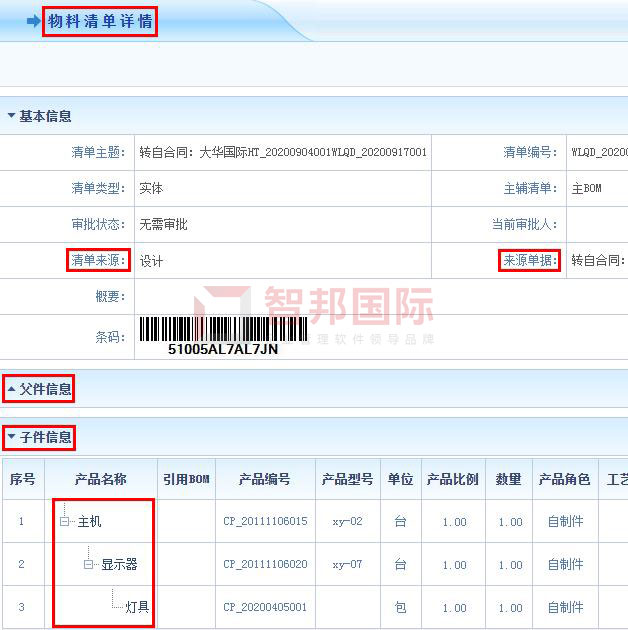Click the 条码 label
The height and width of the screenshot is (630, 628).
coord(110,337)
